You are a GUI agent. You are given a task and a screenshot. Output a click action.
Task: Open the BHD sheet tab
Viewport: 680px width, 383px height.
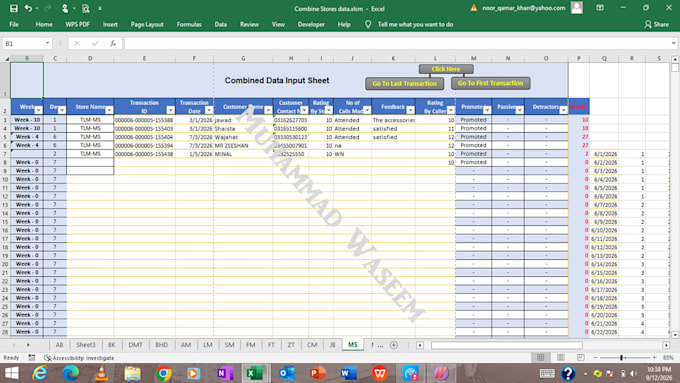pos(161,345)
